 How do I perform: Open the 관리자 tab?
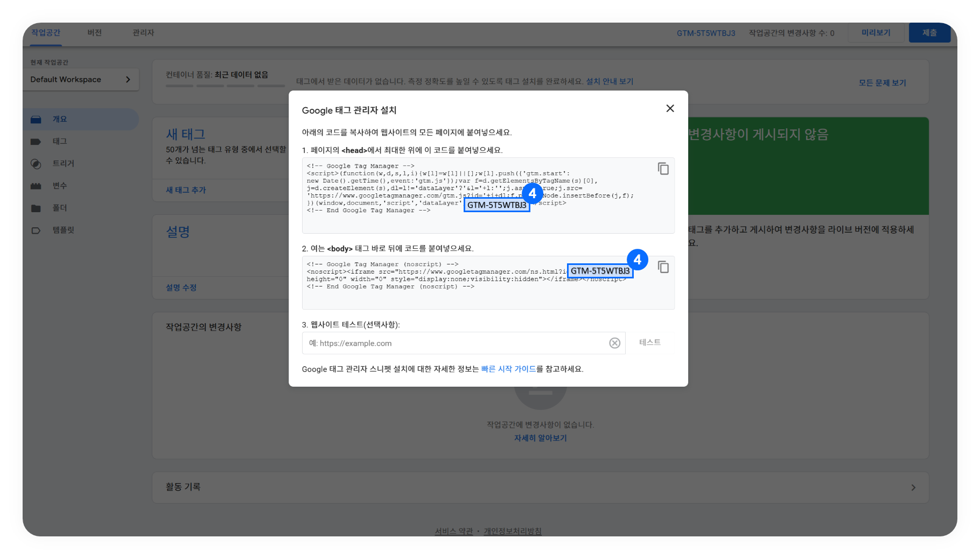pos(143,33)
